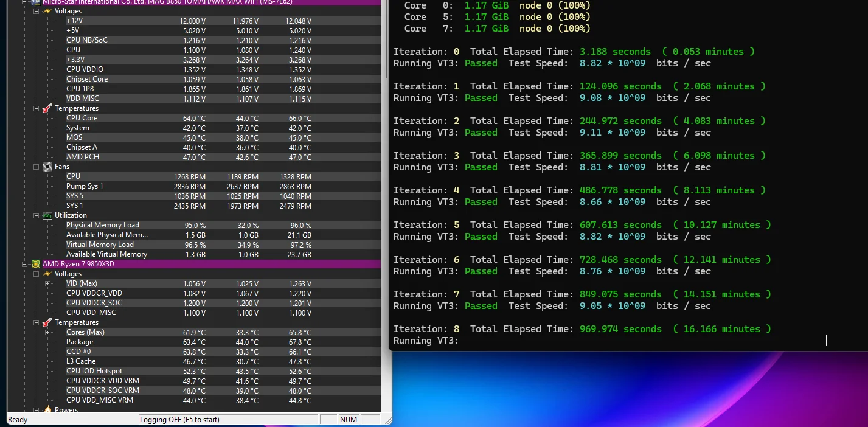Viewport: 868px width, 427px height.
Task: Select the +12V voltage row label
Action: (73, 21)
